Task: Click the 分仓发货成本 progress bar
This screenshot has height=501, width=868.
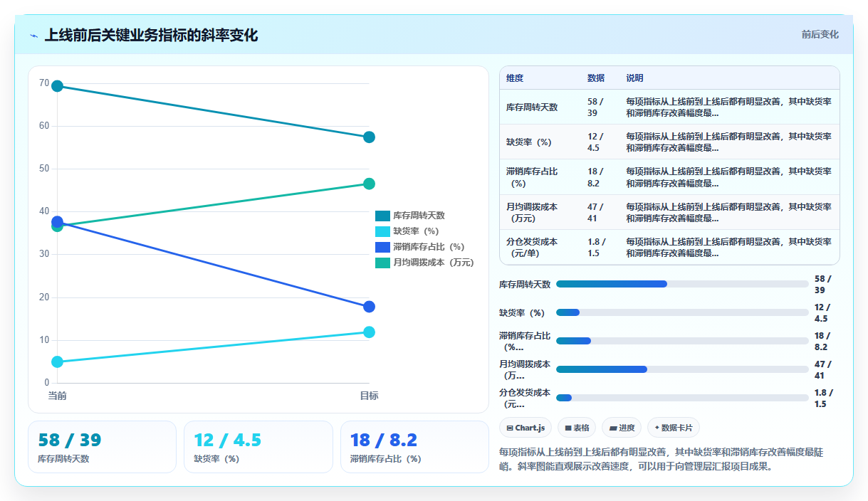Action: [x=682, y=397]
